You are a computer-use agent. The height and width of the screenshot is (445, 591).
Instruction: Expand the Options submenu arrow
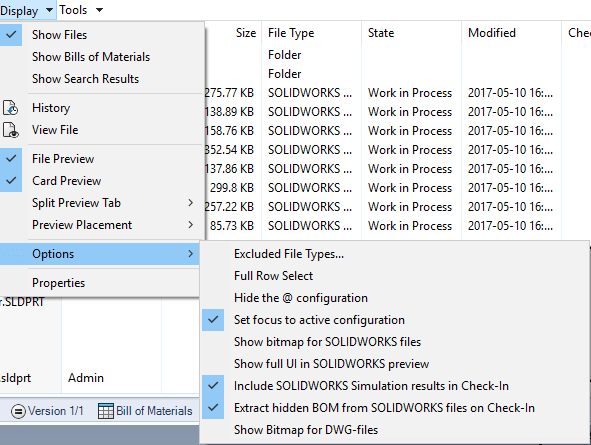190,254
